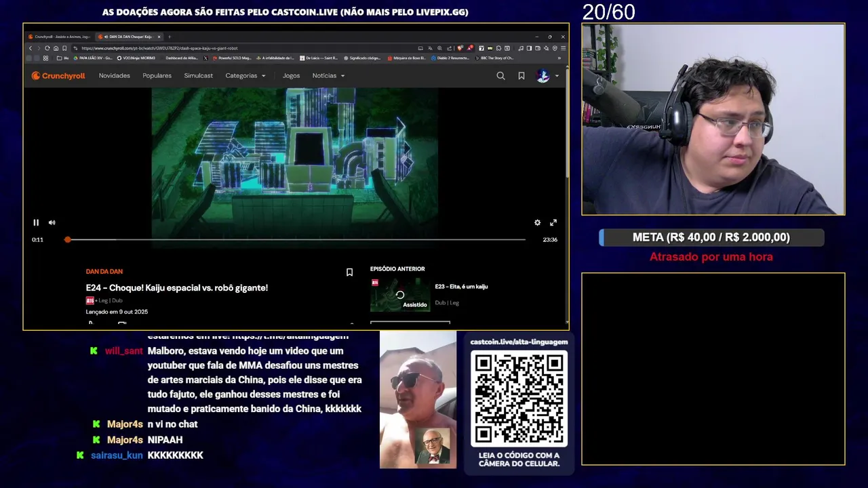Open the E23 - Eita, é um kaiju link

(x=461, y=287)
